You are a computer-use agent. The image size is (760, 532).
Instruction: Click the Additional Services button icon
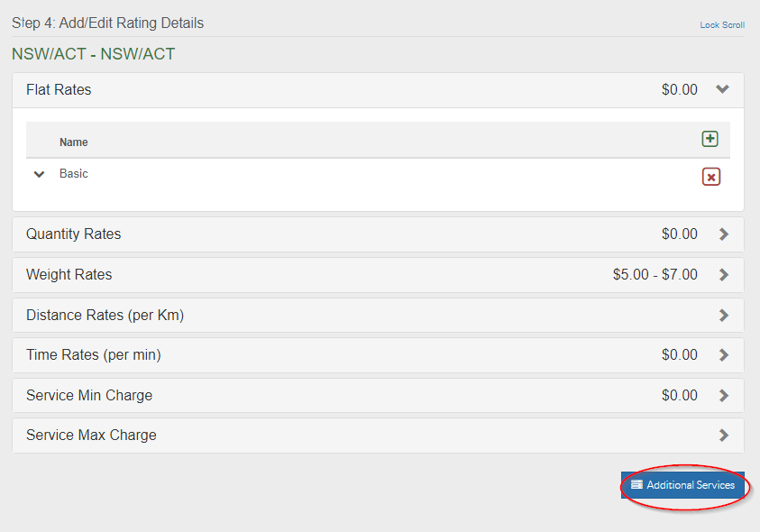click(636, 485)
